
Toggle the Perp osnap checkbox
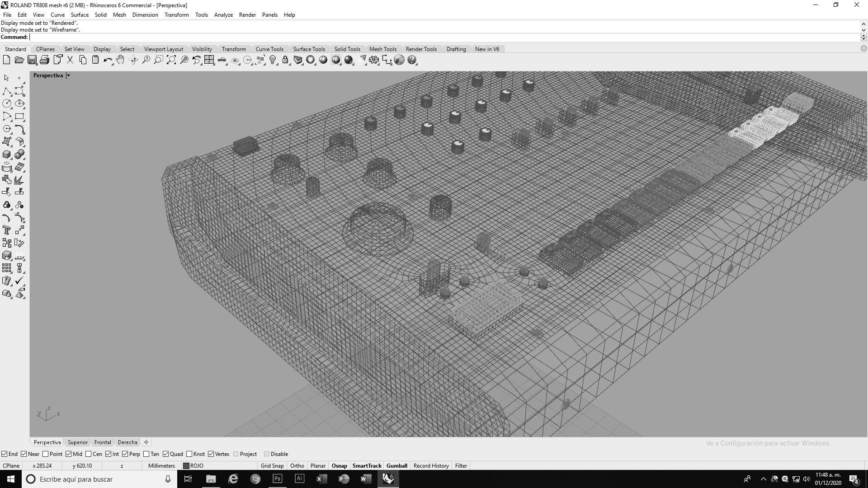pos(125,454)
